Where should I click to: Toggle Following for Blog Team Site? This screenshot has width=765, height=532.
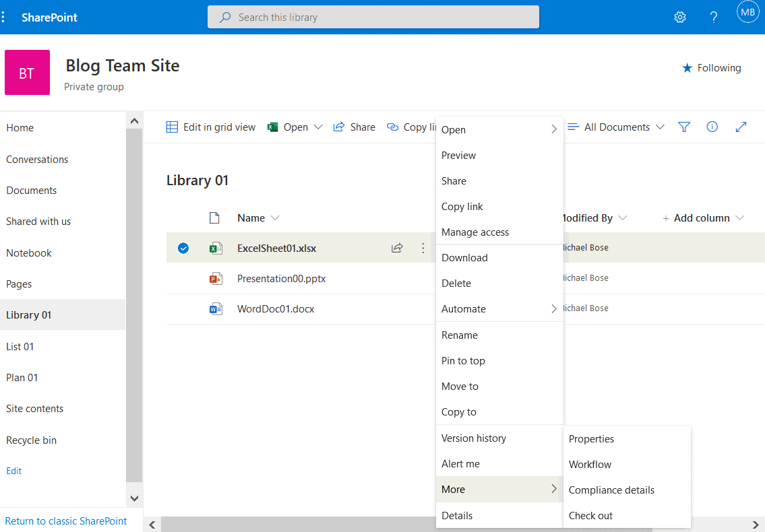(x=711, y=67)
